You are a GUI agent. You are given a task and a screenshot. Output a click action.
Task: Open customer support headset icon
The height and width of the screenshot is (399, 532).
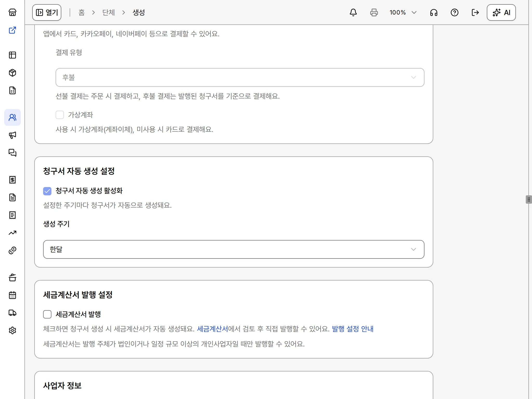tap(434, 12)
